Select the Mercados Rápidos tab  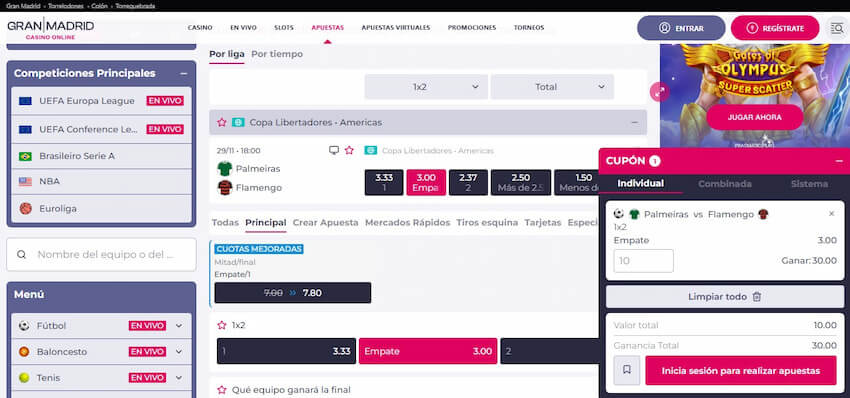click(408, 222)
